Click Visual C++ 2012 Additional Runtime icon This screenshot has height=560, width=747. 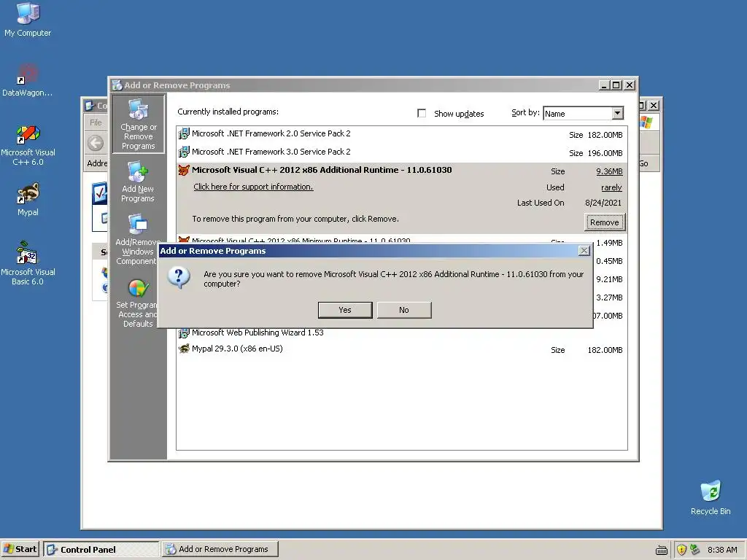coord(183,170)
